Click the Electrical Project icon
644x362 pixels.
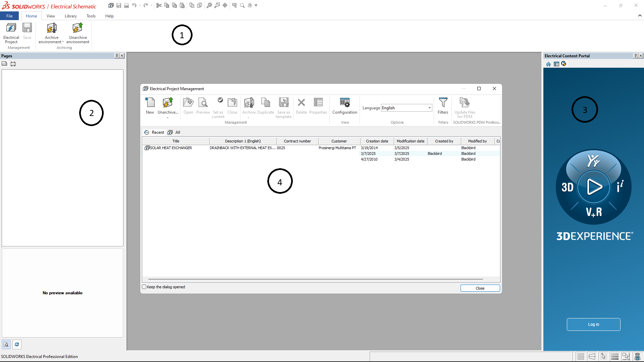click(x=11, y=33)
